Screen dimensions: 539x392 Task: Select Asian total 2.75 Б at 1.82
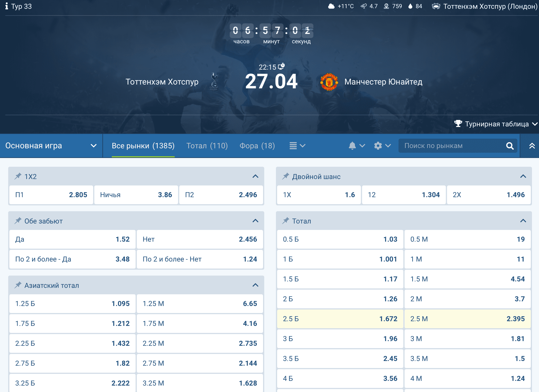pyautogui.click(x=72, y=363)
